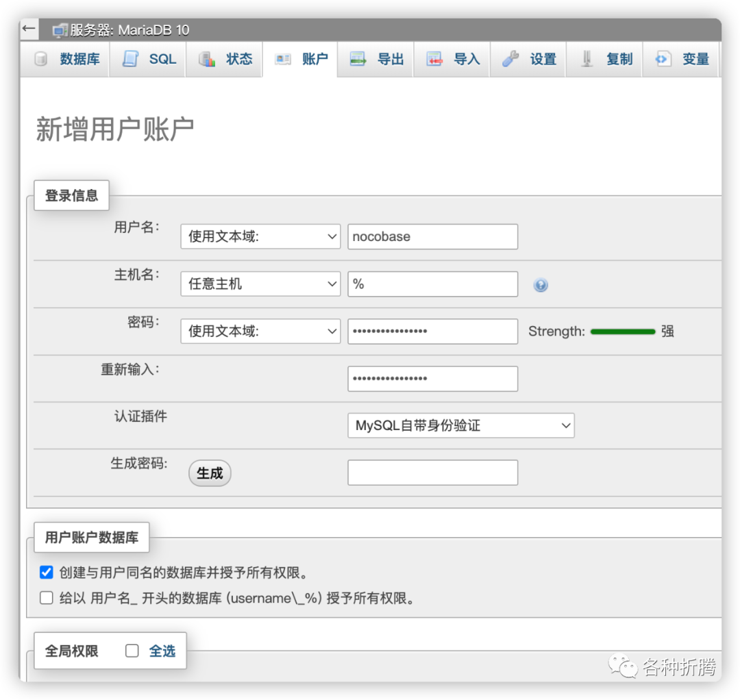Open the 认证插件 MySQL自带身份验证 dropdown
Viewport: 740px width, 700px height.
tap(461, 425)
